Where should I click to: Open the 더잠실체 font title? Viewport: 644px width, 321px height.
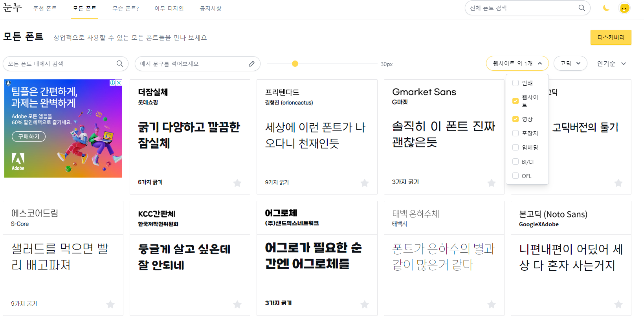pos(153,92)
